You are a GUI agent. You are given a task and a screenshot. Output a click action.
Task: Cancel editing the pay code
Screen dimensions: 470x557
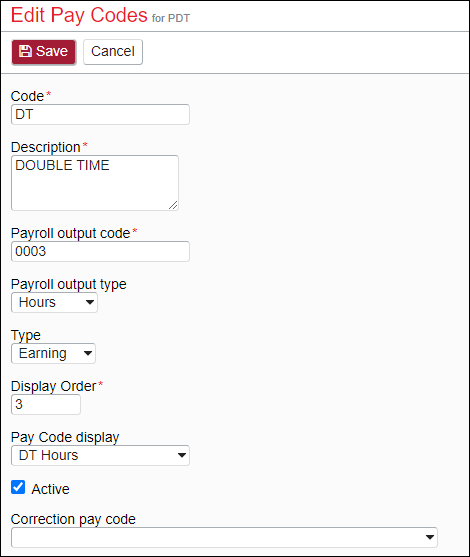(113, 52)
